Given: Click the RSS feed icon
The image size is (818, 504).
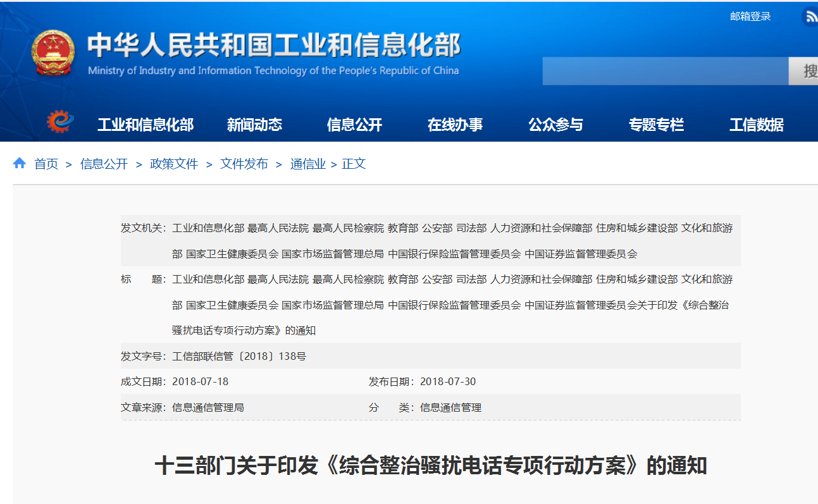Looking at the screenshot, I should pyautogui.click(x=810, y=17).
